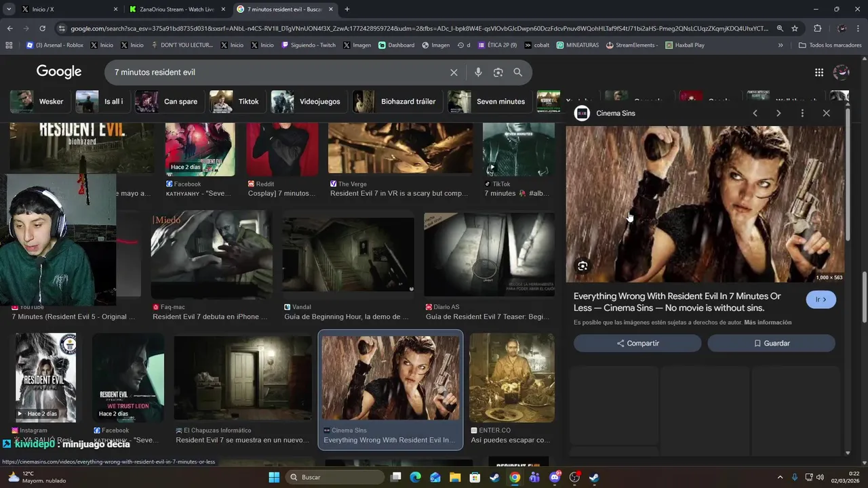Open File Explorer from the taskbar

(x=455, y=477)
